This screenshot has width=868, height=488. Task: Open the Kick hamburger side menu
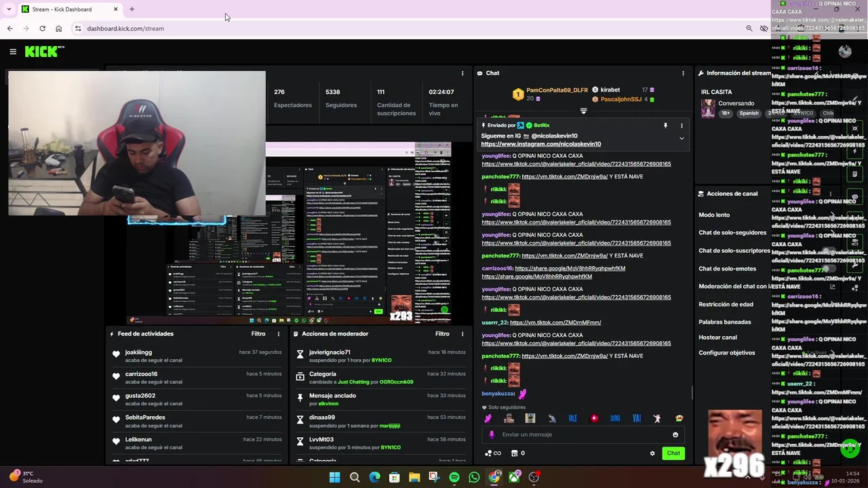[13, 52]
